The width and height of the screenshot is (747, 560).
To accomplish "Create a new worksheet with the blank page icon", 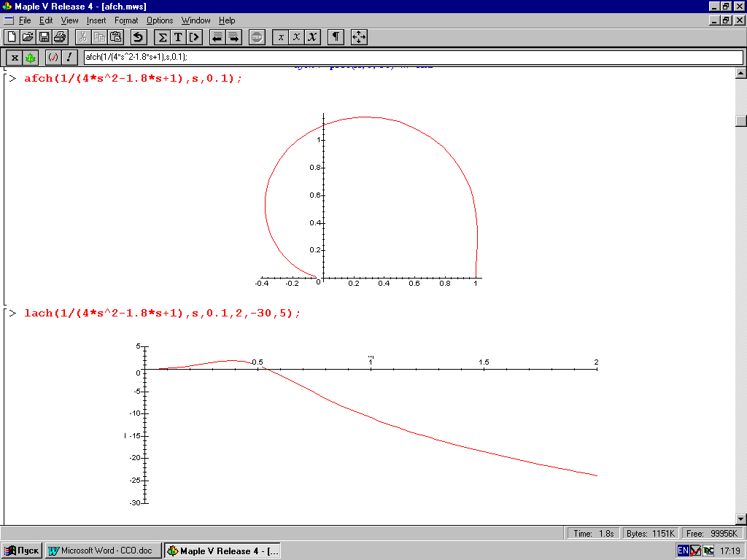I will point(12,37).
